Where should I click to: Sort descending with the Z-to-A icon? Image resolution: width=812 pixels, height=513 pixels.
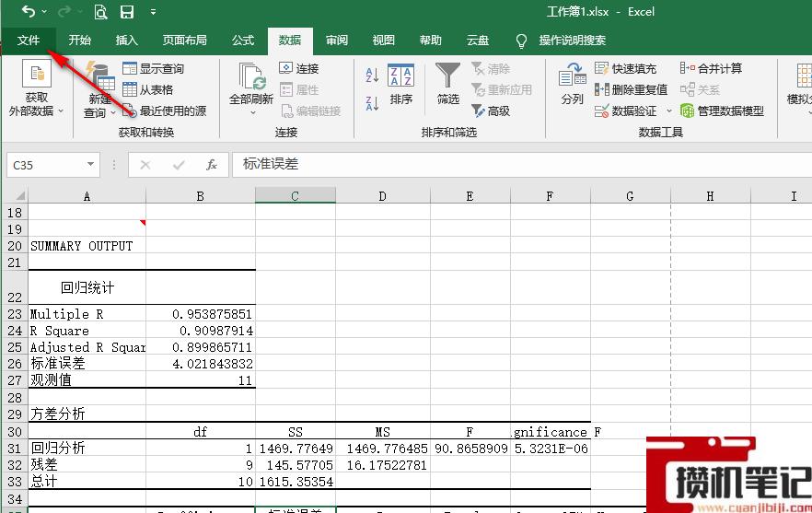pos(372,104)
